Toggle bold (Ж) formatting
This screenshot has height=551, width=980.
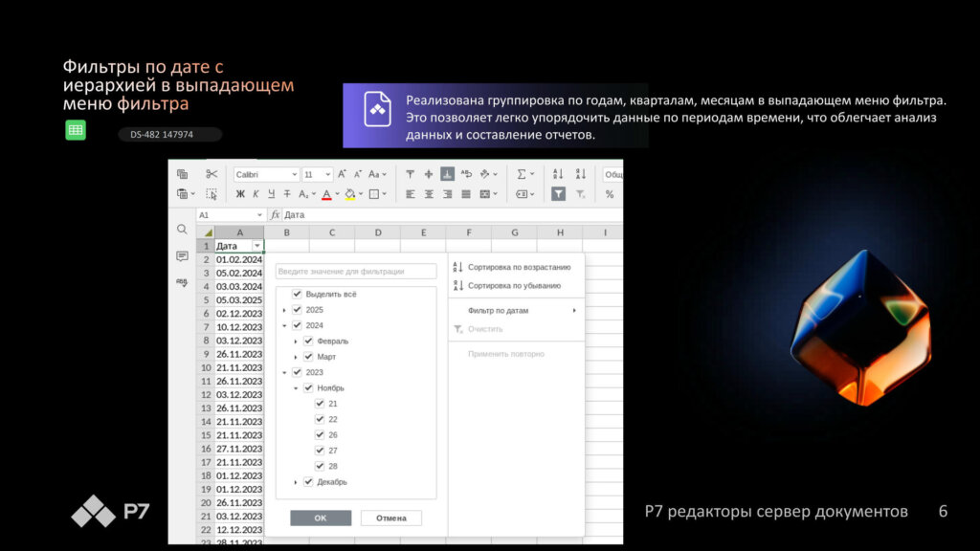click(x=240, y=194)
